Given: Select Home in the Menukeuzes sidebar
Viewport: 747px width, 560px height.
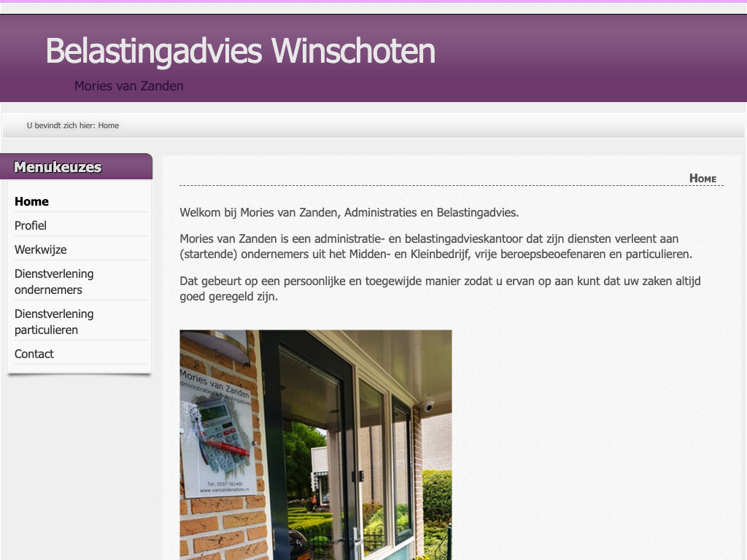Looking at the screenshot, I should click(x=31, y=201).
